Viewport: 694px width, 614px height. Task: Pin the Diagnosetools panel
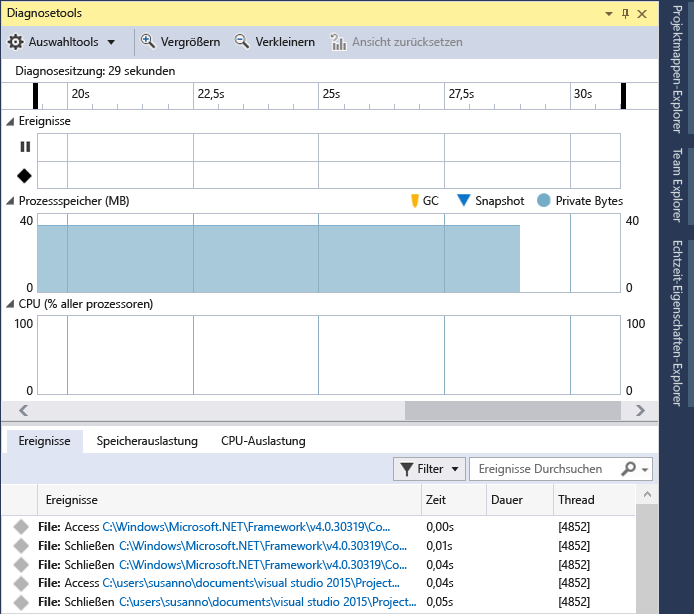tap(625, 14)
